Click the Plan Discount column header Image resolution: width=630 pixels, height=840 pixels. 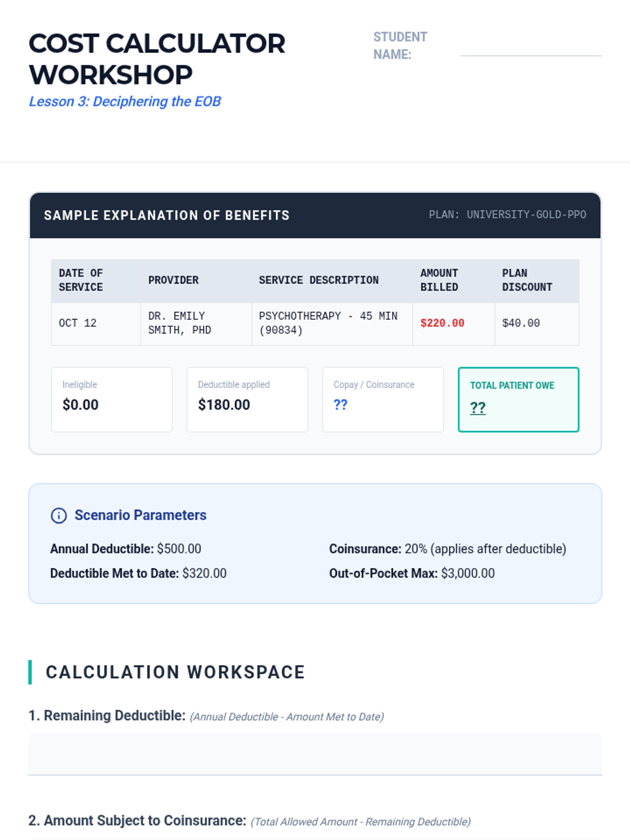[527, 280]
